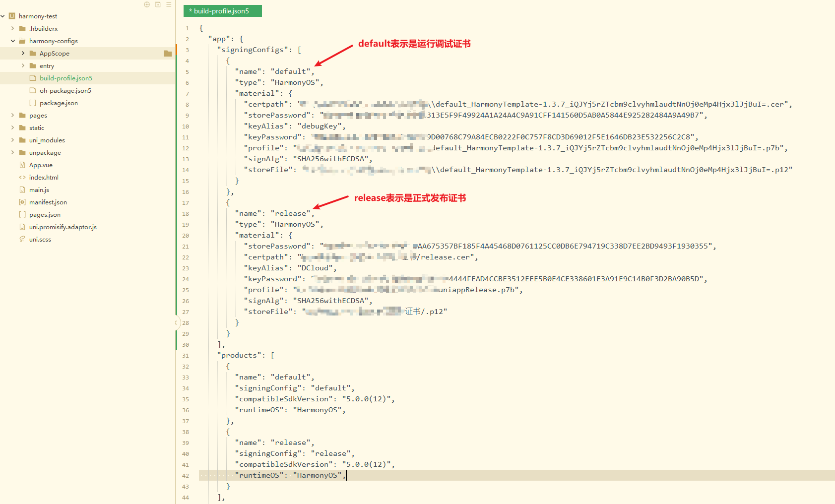835x504 pixels.
Task: Click "compatibleSdkVersion" key on line 41
Action: [x=284, y=464]
